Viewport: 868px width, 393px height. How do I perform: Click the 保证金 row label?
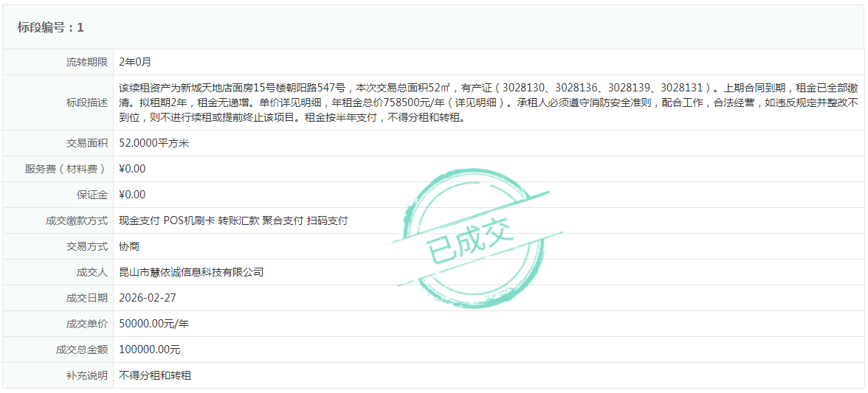pyautogui.click(x=92, y=195)
